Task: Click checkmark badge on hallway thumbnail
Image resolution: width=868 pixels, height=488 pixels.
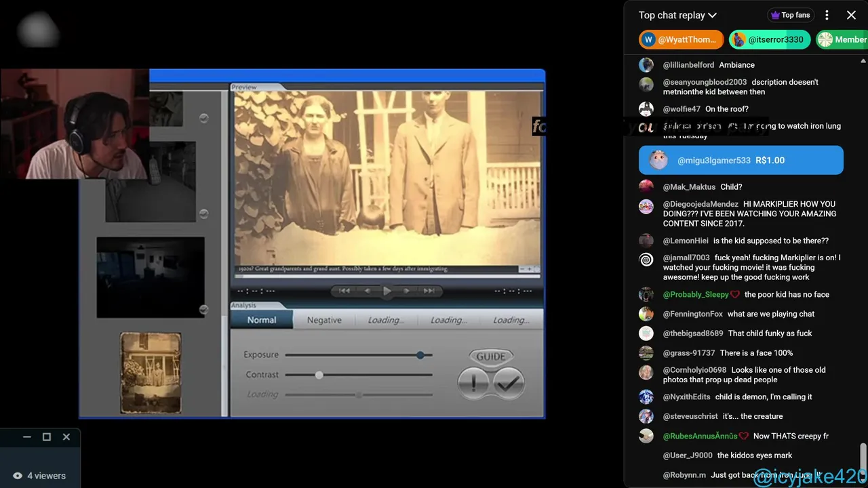Action: point(203,213)
